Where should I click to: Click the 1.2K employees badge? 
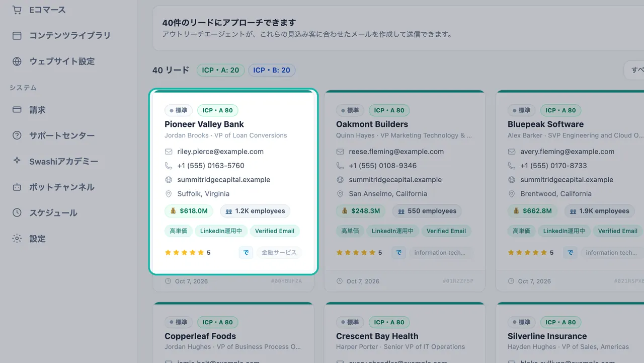pyautogui.click(x=255, y=211)
